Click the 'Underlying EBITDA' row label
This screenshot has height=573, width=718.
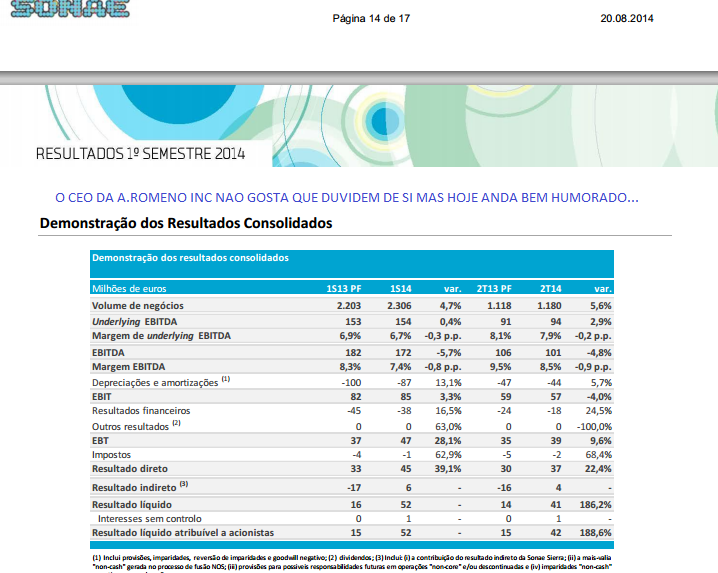[x=134, y=322]
